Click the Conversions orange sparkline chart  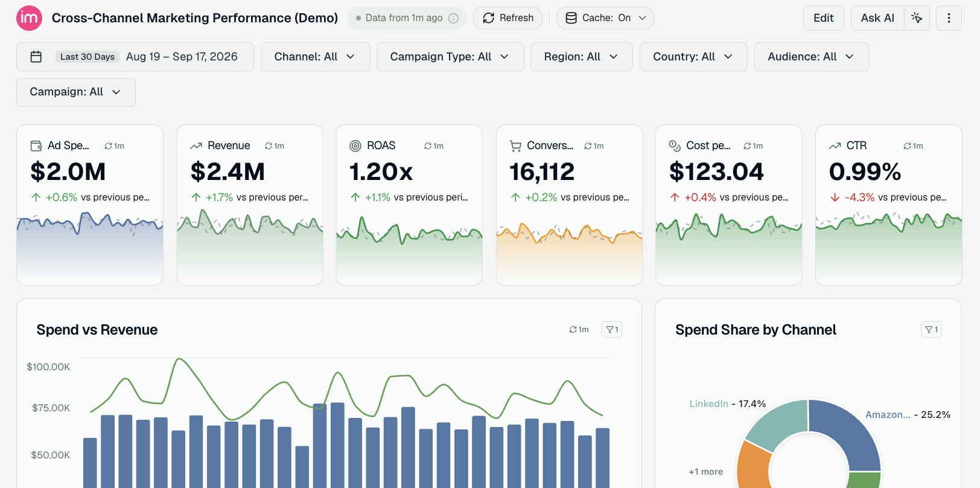569,252
